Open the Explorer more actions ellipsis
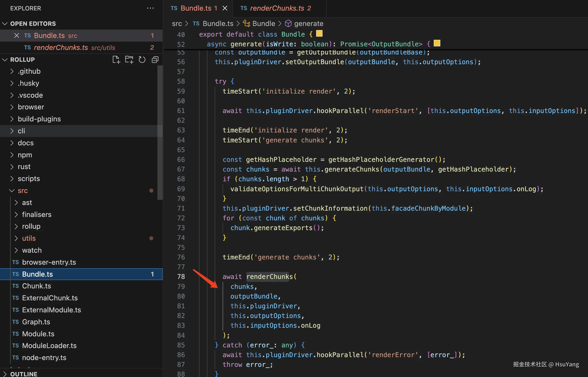The width and height of the screenshot is (588, 377). click(150, 8)
